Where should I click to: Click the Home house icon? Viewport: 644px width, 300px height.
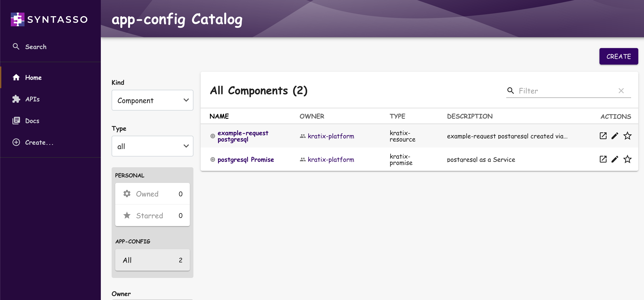[x=16, y=77]
